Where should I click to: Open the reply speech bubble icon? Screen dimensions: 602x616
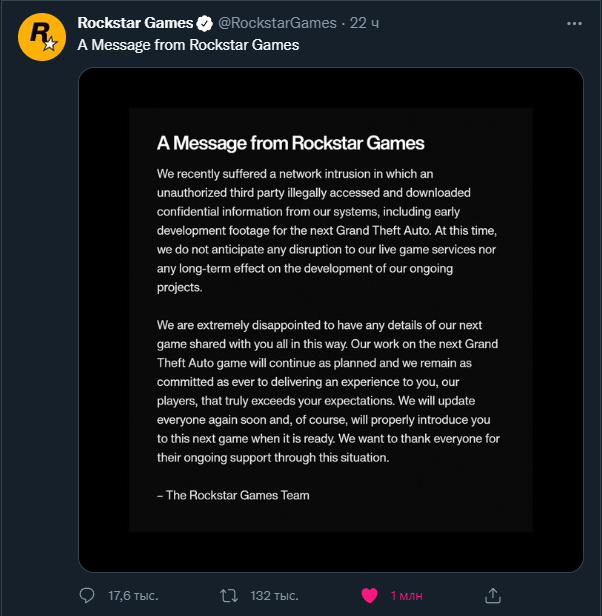coord(88,595)
